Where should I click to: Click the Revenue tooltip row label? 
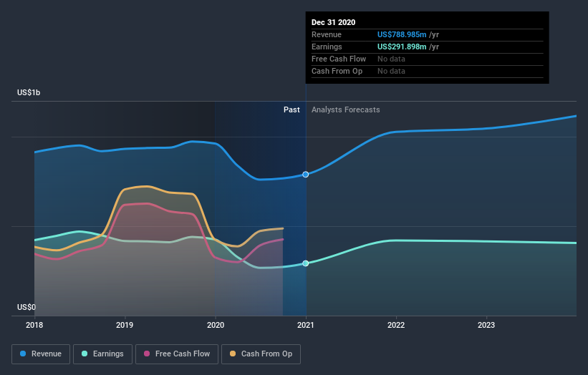(x=327, y=34)
